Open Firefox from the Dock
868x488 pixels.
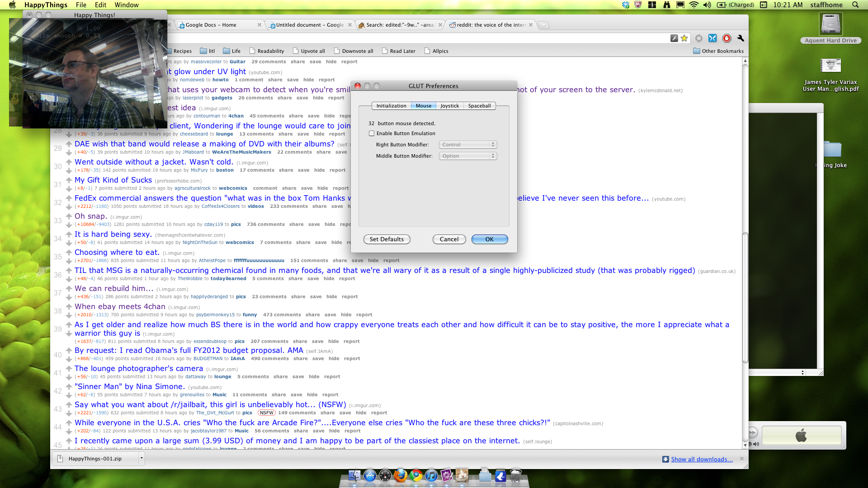pyautogui.click(x=400, y=475)
